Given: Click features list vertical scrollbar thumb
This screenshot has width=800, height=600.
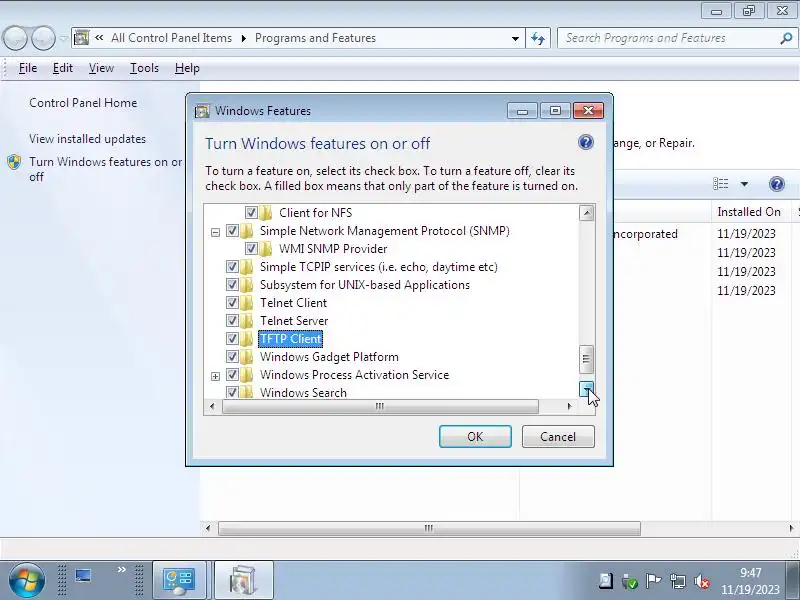Looking at the screenshot, I should point(586,359).
